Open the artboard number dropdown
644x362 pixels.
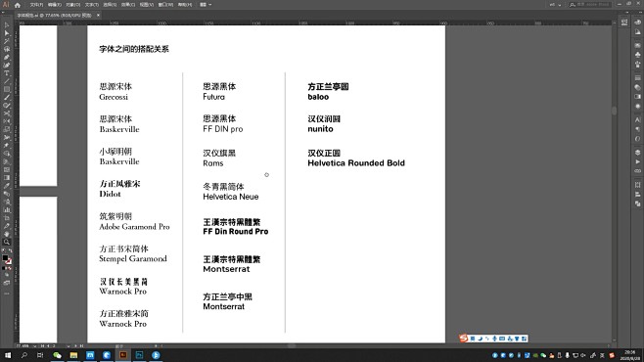(x=68, y=346)
